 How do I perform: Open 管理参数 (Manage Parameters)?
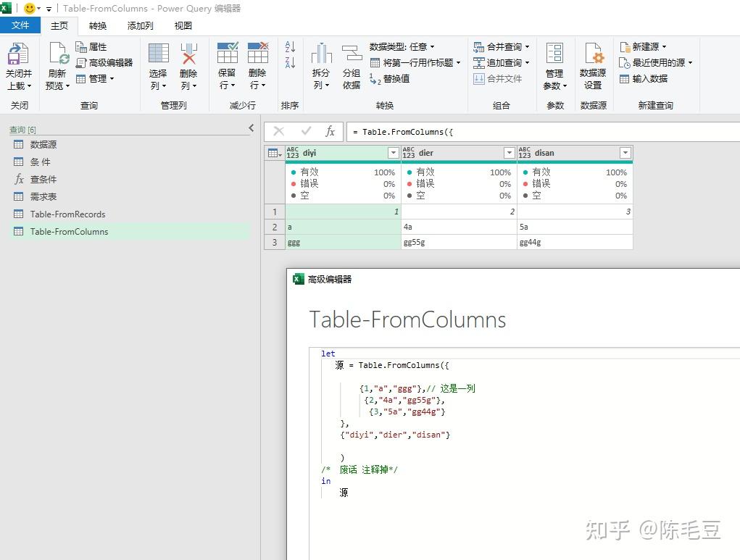click(554, 64)
